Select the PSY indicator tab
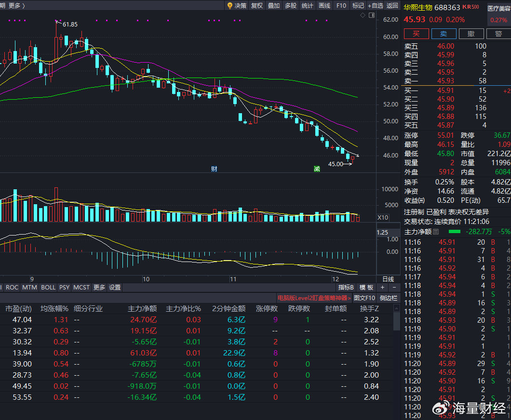The width and height of the screenshot is (511, 420). coord(64,287)
